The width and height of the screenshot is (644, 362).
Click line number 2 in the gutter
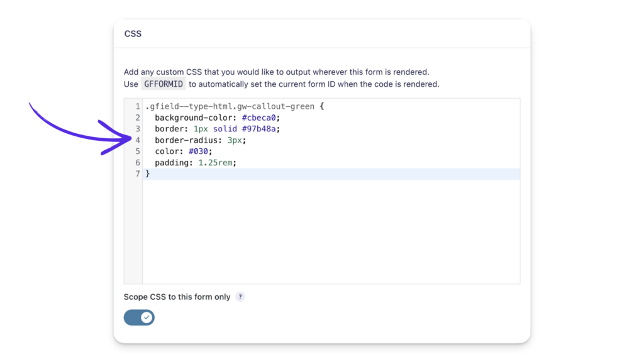[x=138, y=118]
